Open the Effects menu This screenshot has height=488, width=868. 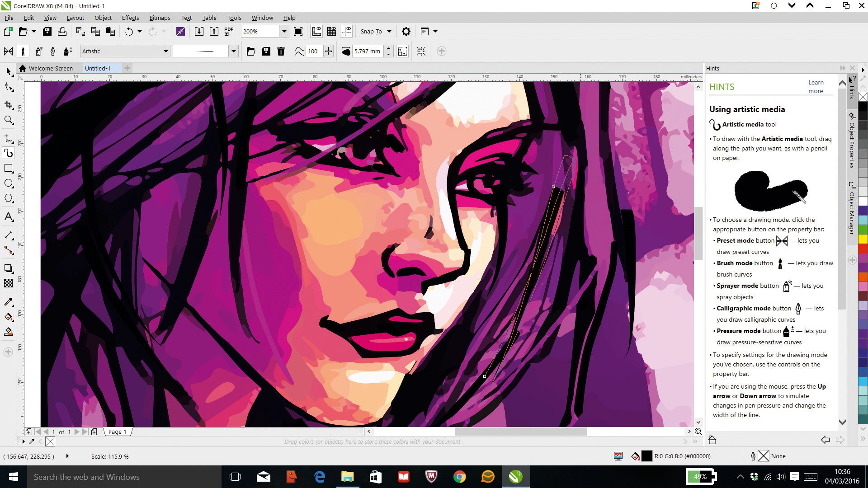(x=130, y=17)
